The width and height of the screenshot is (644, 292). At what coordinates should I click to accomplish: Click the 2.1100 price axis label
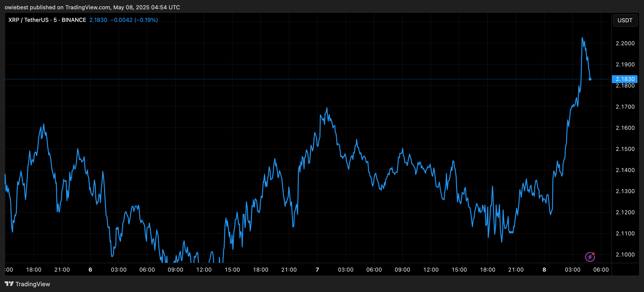click(x=625, y=234)
